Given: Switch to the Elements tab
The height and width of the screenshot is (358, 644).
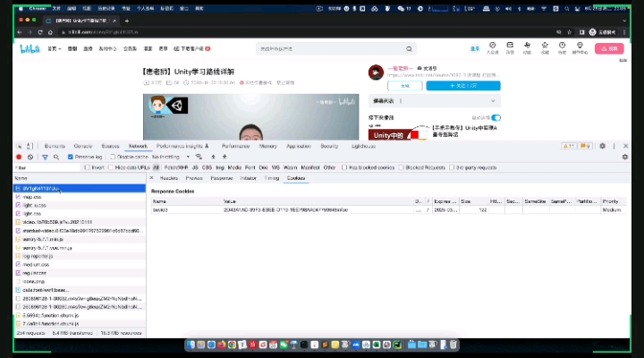Looking at the screenshot, I should (x=55, y=146).
